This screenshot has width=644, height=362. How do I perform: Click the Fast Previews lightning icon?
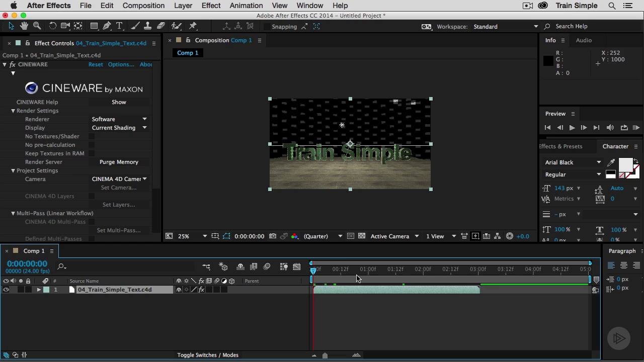pyautogui.click(x=475, y=236)
